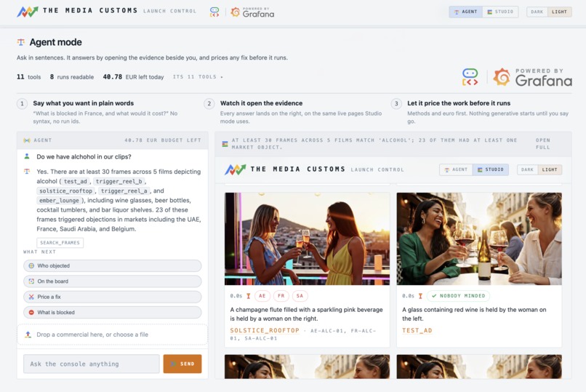This screenshot has width=586, height=392.
Task: Switch to Agent mode in top header
Action: [465, 12]
